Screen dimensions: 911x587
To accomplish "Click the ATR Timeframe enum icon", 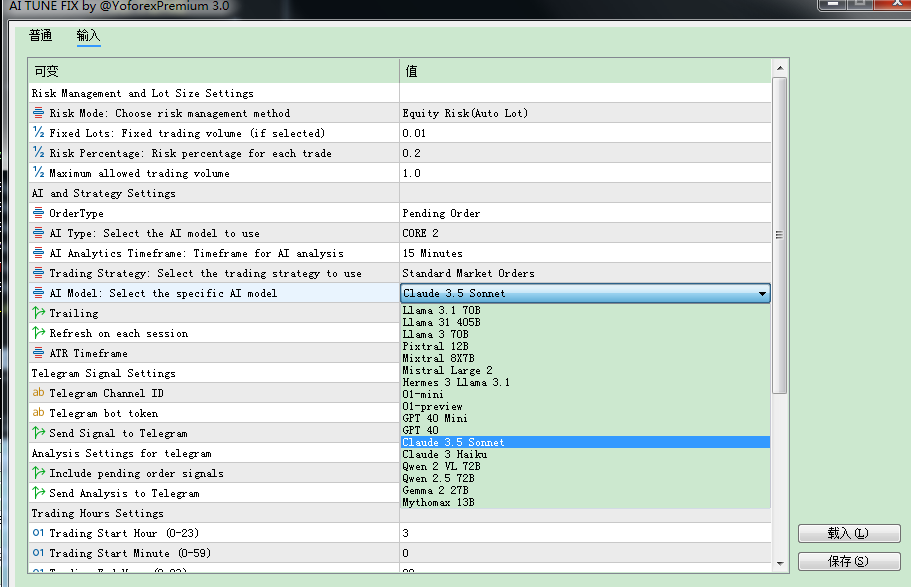I will pyautogui.click(x=39, y=353).
